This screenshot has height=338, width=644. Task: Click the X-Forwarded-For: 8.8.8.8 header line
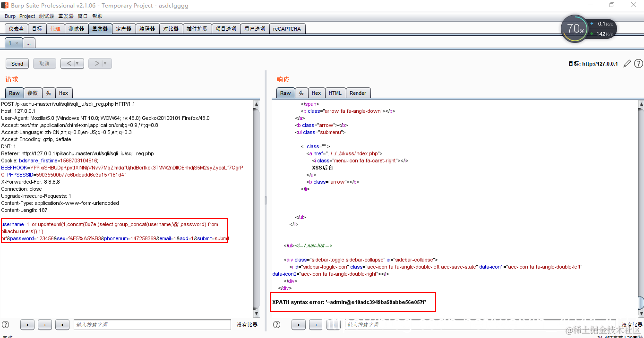pos(31,182)
